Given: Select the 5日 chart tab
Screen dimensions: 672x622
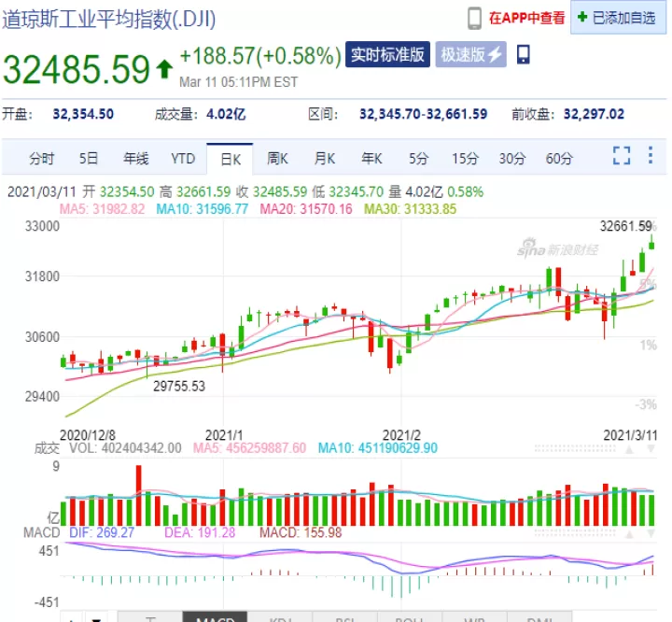Looking at the screenshot, I should tap(89, 159).
